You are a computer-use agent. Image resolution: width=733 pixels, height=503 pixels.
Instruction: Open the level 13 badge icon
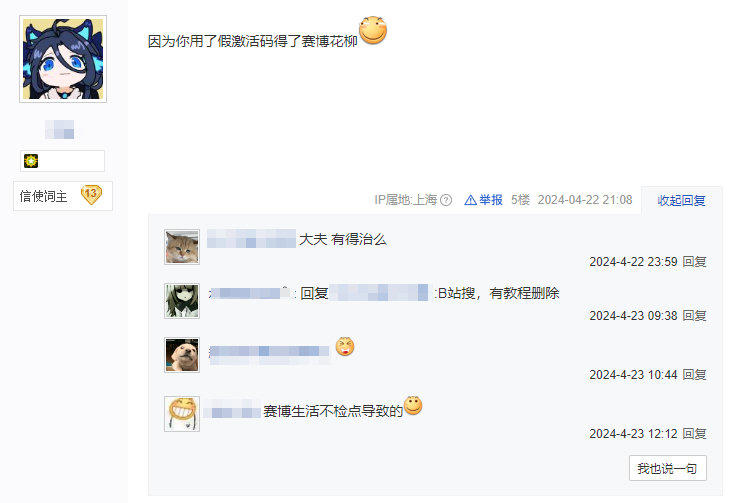[91, 194]
